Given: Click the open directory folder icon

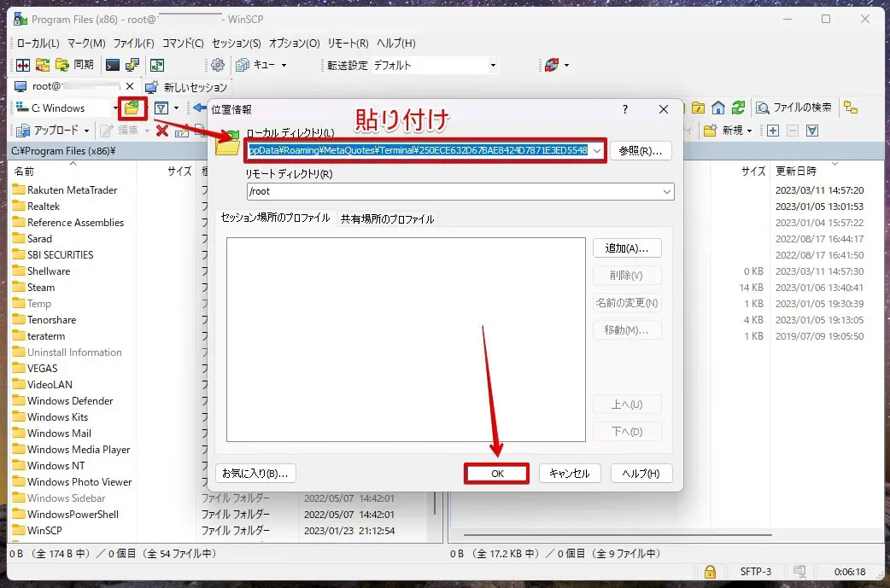Looking at the screenshot, I should 132,108.
